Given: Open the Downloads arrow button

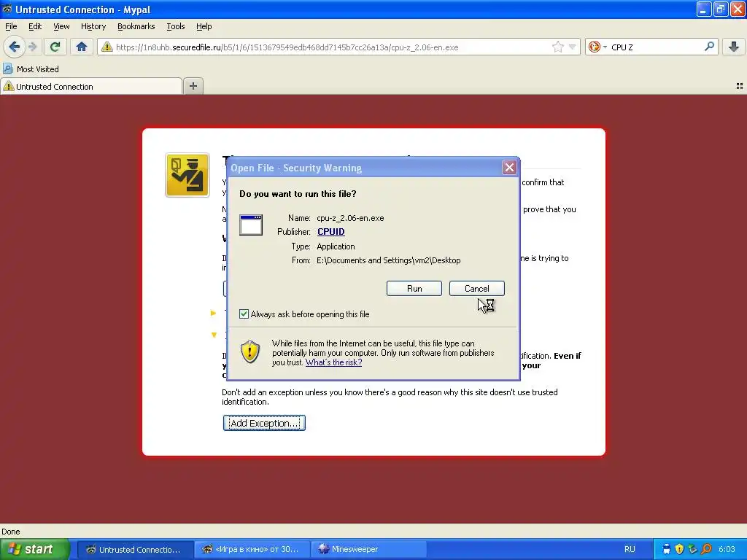Looking at the screenshot, I should coord(733,47).
